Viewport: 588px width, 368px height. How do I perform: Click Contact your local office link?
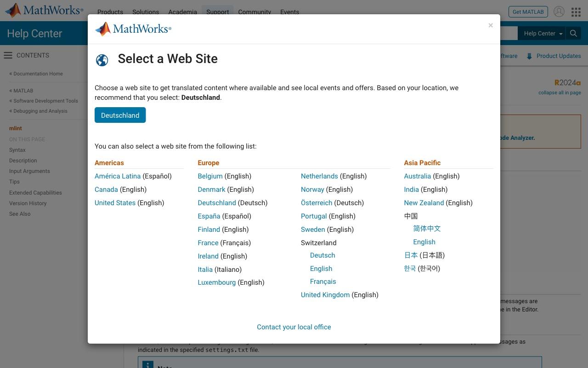[x=294, y=327]
